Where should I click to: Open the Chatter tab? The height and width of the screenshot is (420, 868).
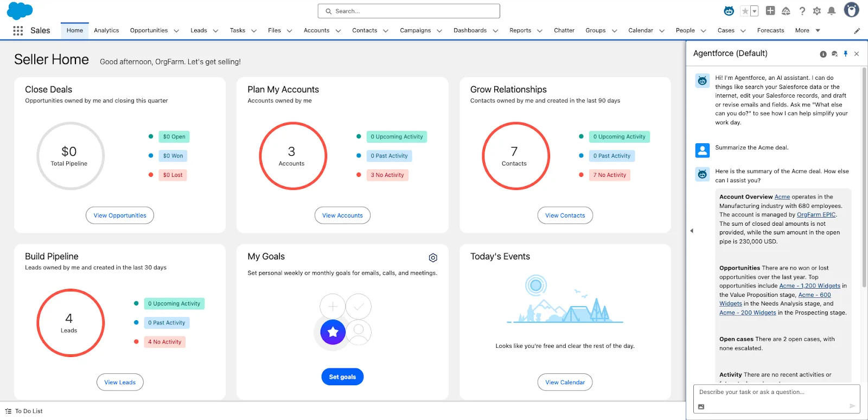click(564, 30)
